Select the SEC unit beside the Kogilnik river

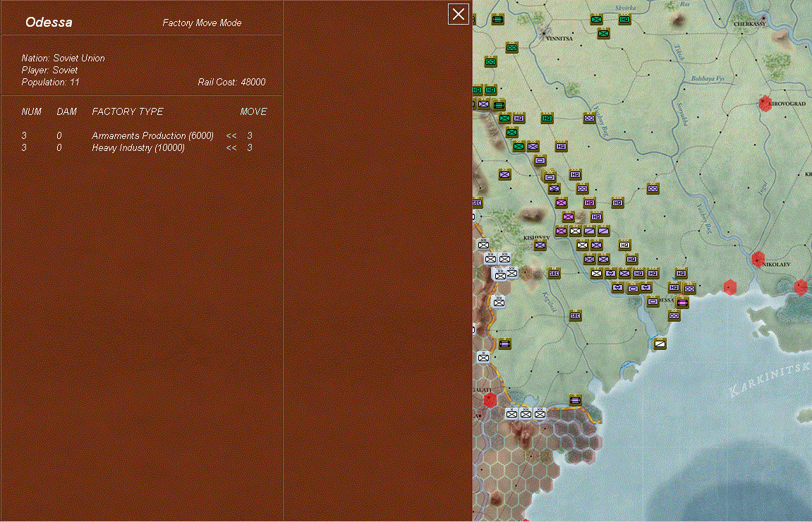pyautogui.click(x=575, y=315)
